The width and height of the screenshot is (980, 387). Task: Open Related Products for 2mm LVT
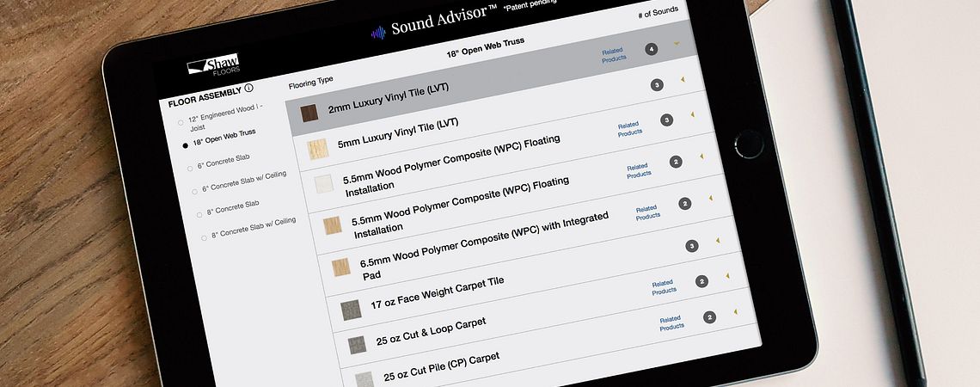click(615, 55)
